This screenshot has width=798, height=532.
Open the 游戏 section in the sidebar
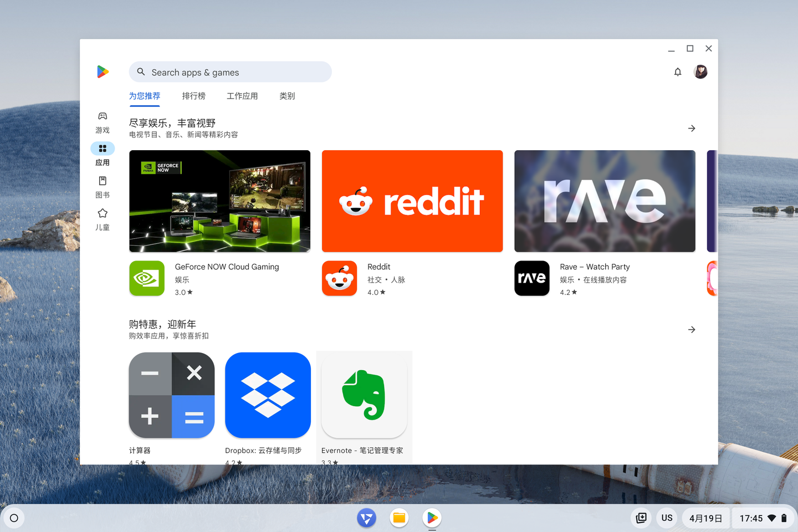coord(103,122)
